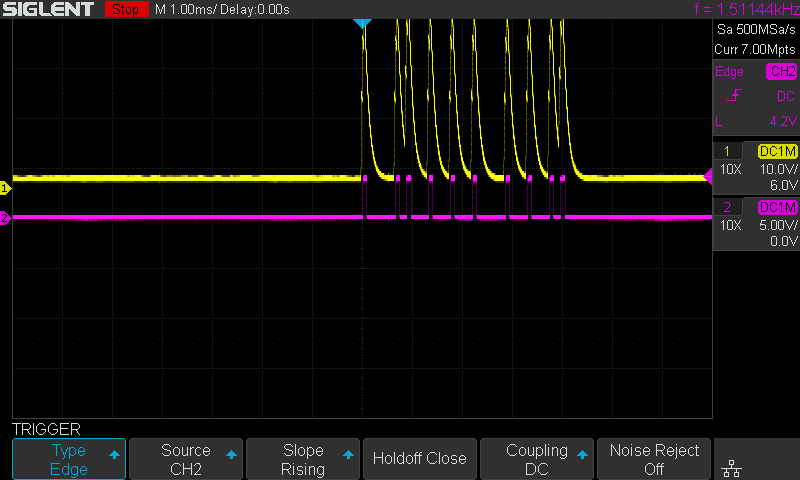800x480 pixels.
Task: Click the CH2 trigger source badge
Action: pos(781,72)
